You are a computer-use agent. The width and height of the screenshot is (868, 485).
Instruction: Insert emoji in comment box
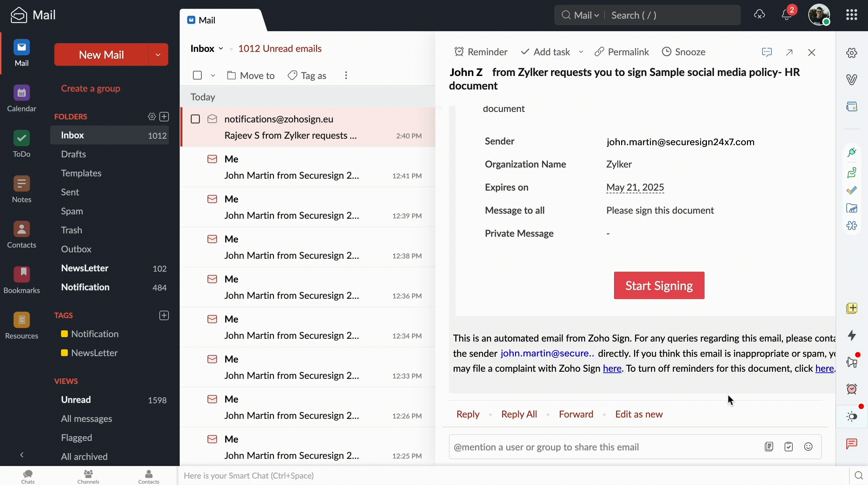tap(808, 447)
